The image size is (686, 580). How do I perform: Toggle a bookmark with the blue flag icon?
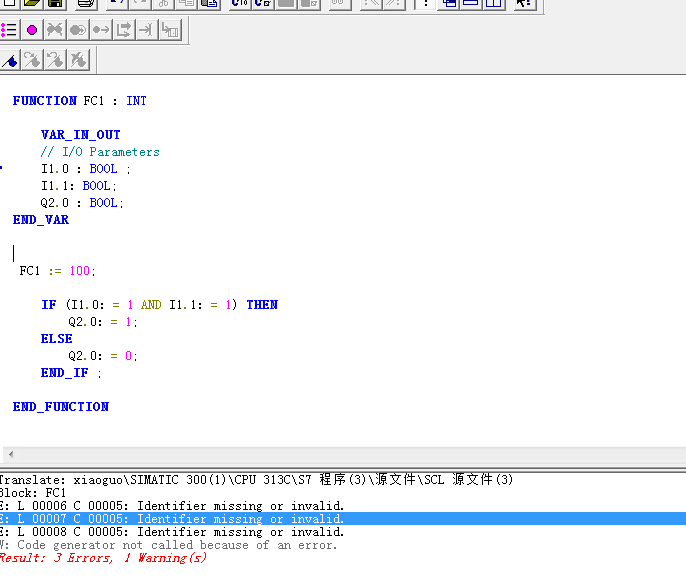tap(10, 60)
